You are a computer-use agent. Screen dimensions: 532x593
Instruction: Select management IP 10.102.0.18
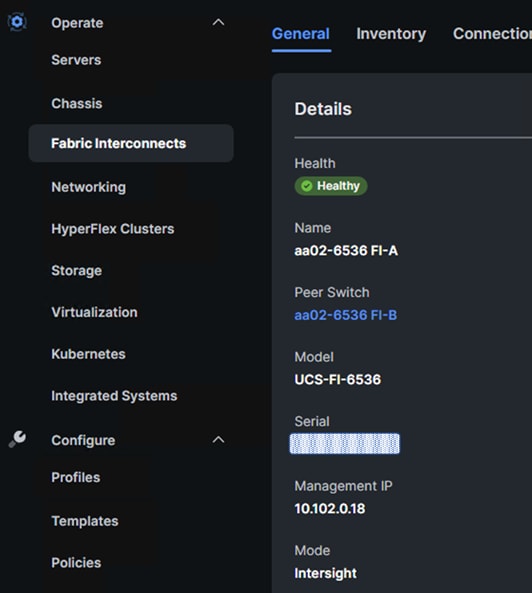(330, 509)
